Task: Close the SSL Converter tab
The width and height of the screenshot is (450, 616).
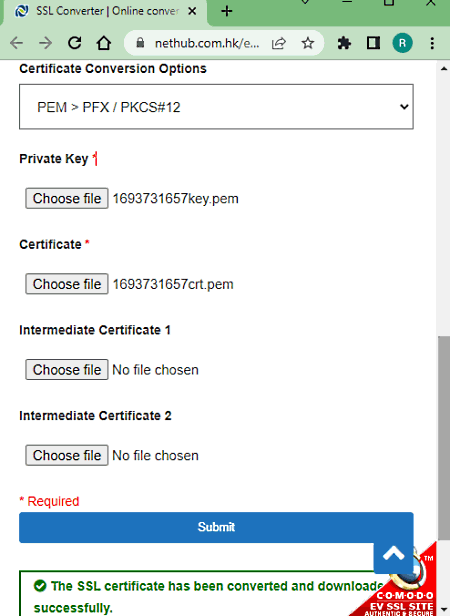Action: coord(192,11)
